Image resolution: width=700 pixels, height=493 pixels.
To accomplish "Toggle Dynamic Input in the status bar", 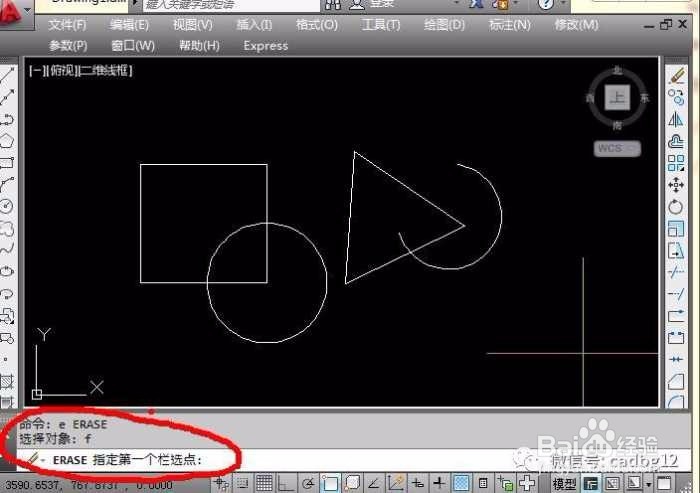I will [x=418, y=483].
